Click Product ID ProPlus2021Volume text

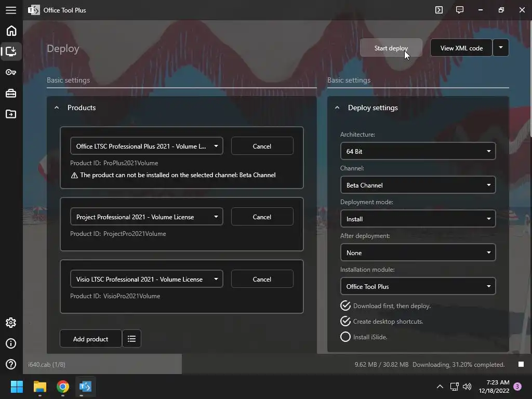pyautogui.click(x=114, y=163)
